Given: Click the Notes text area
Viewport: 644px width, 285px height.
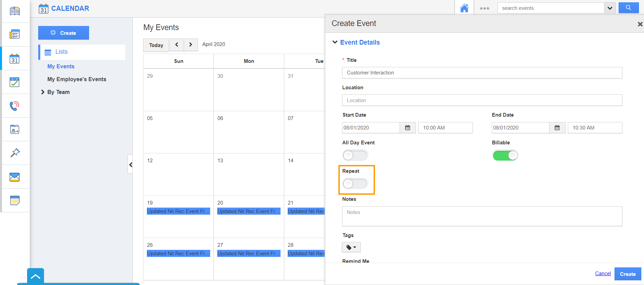Looking at the screenshot, I should [482, 216].
